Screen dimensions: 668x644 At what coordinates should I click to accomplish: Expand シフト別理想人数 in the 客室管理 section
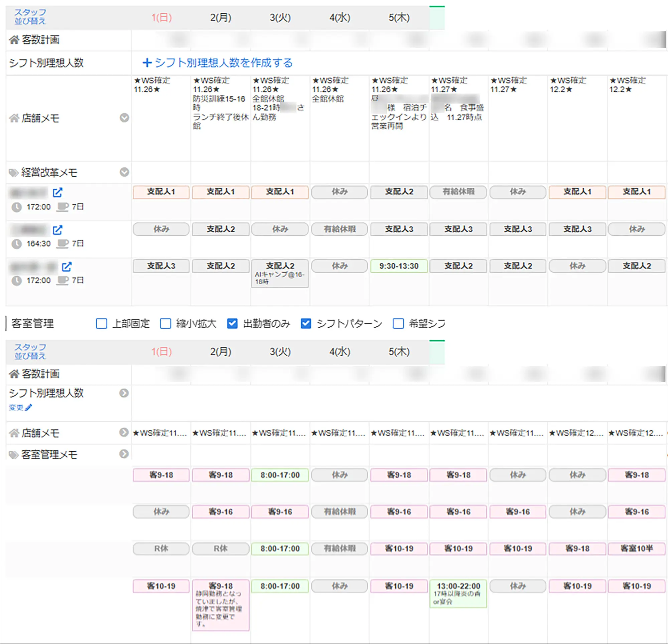(x=124, y=394)
